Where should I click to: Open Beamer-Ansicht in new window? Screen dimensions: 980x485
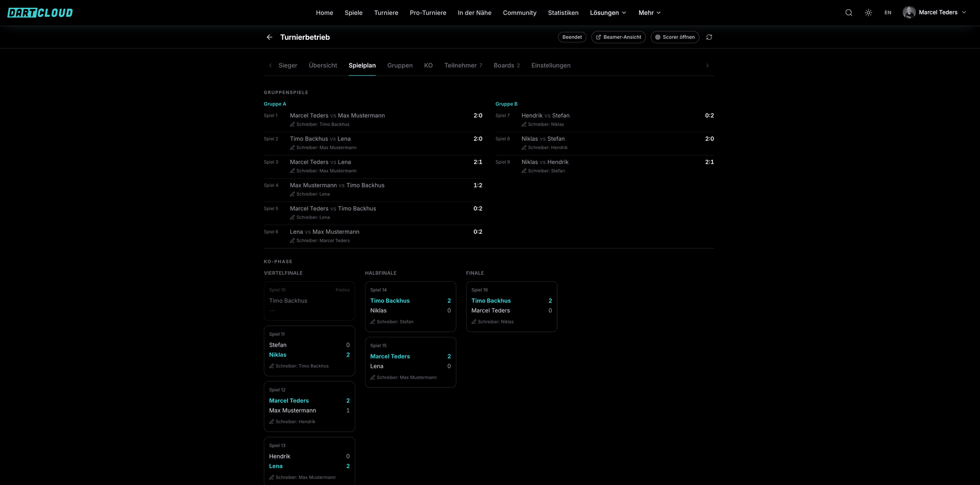point(618,37)
